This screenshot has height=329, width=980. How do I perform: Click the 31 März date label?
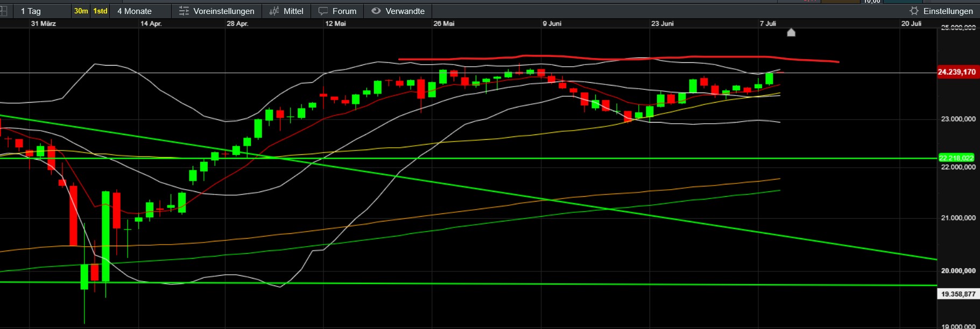44,24
